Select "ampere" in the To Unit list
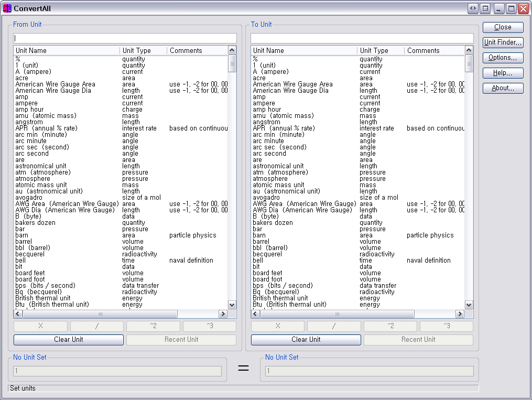This screenshot has width=532, height=400. 264,103
